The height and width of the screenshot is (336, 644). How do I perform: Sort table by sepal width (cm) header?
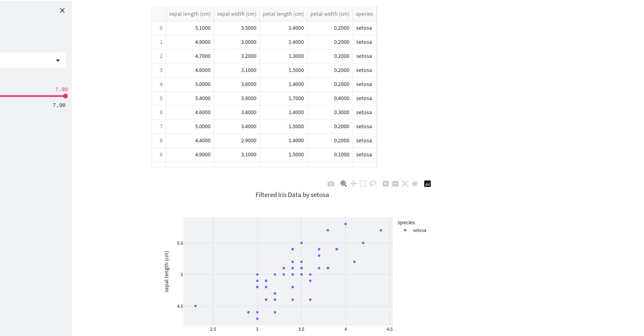click(237, 14)
